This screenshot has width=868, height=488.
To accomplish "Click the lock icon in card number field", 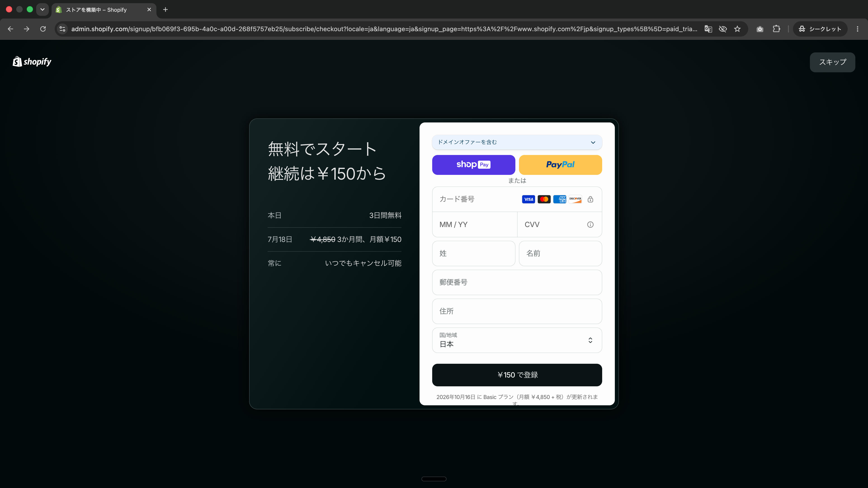I will [590, 199].
